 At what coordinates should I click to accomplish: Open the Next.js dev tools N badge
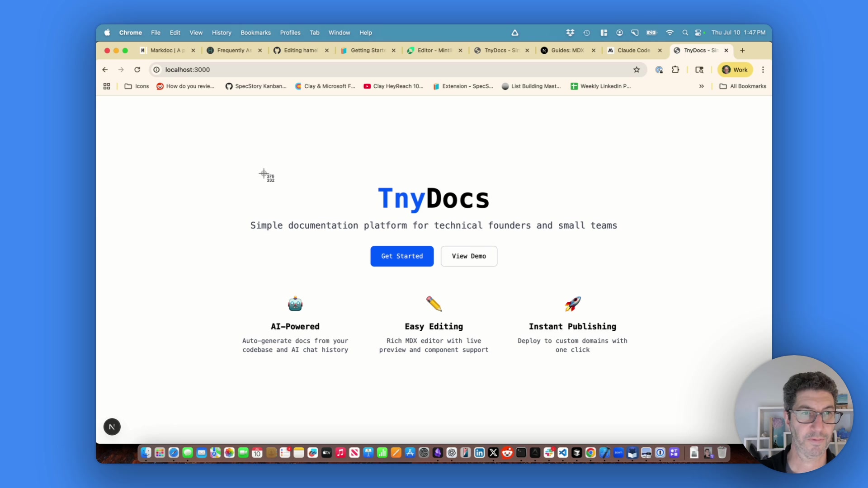click(x=112, y=427)
